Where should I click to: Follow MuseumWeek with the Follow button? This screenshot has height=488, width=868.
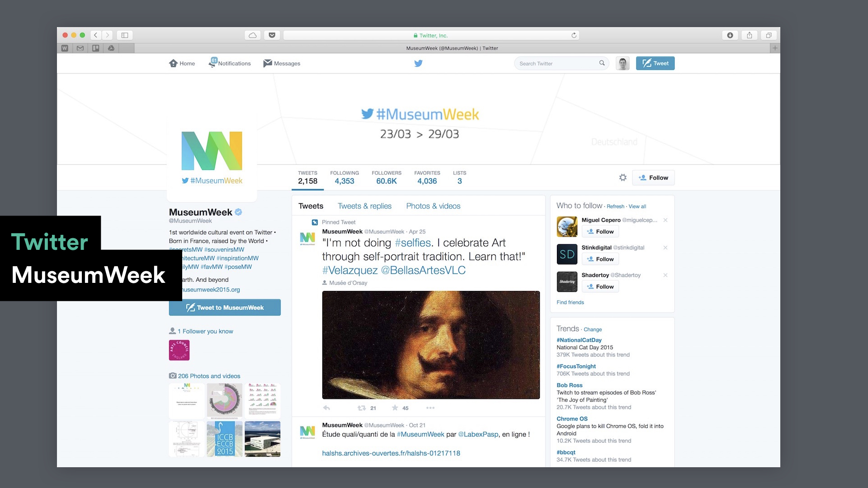[653, 178]
